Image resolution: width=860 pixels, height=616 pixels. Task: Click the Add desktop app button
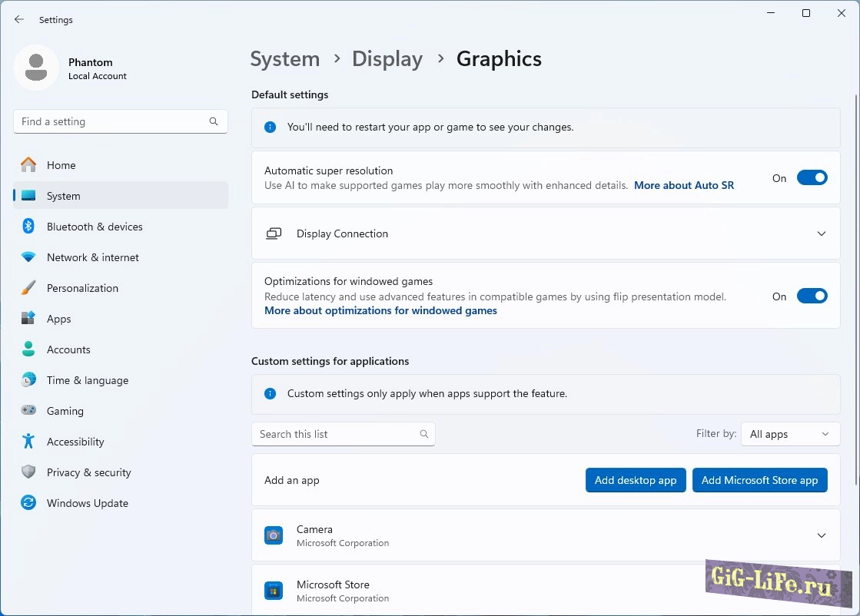point(635,480)
